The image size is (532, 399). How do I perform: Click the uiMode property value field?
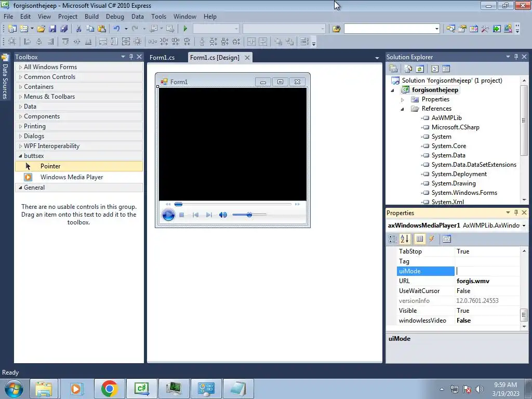(x=487, y=271)
